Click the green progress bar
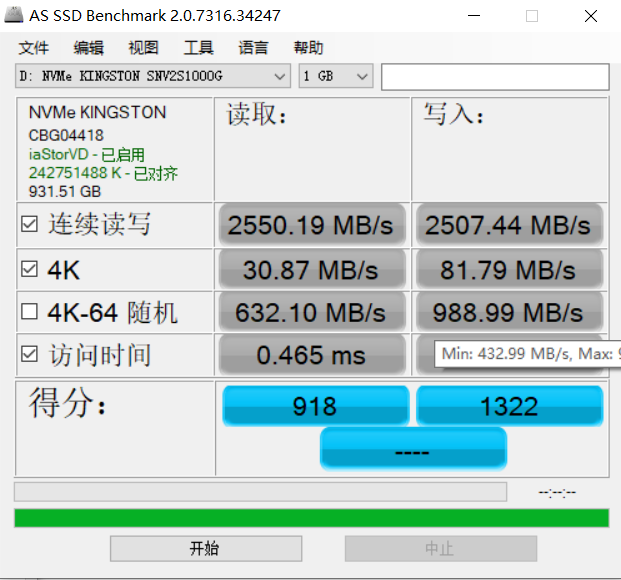This screenshot has width=621, height=580. point(311,518)
